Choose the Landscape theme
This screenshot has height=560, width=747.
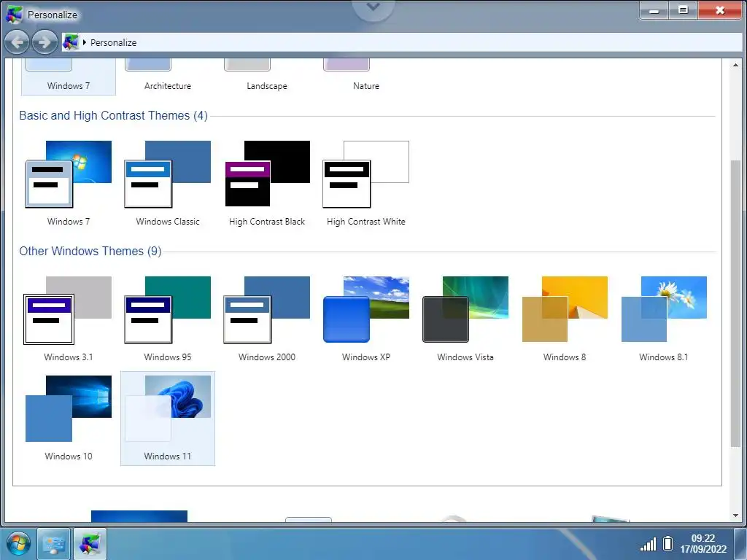tap(267, 76)
